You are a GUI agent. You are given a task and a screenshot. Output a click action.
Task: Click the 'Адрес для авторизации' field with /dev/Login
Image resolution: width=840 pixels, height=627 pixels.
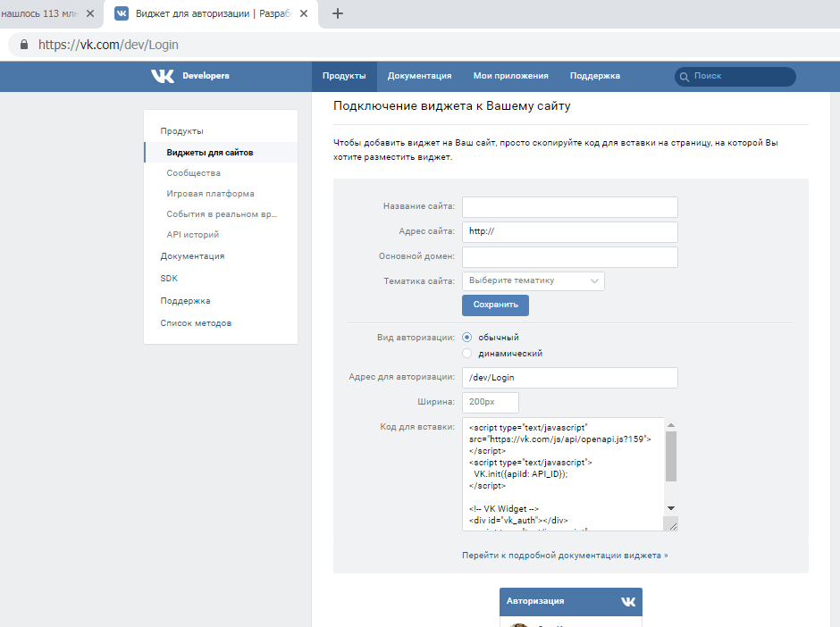point(569,378)
